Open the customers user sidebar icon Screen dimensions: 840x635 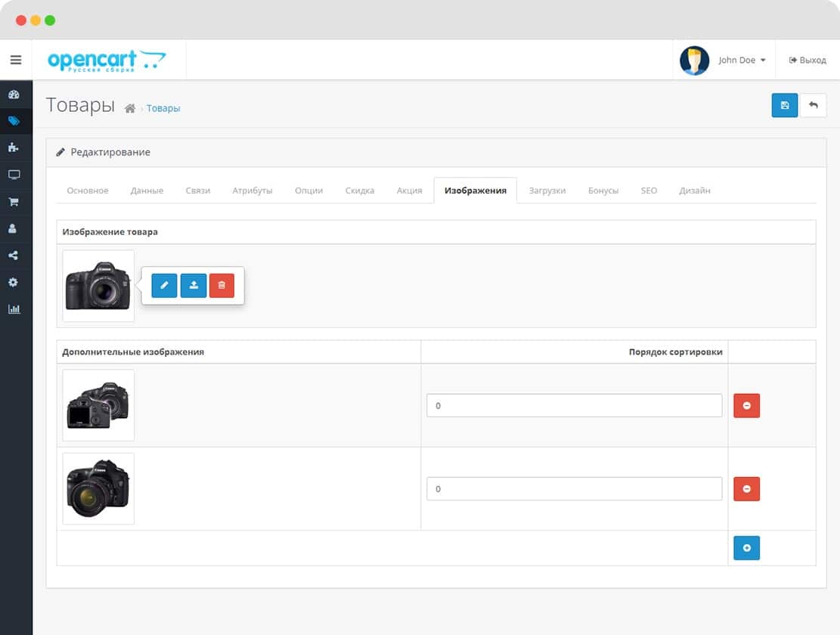pos(13,228)
